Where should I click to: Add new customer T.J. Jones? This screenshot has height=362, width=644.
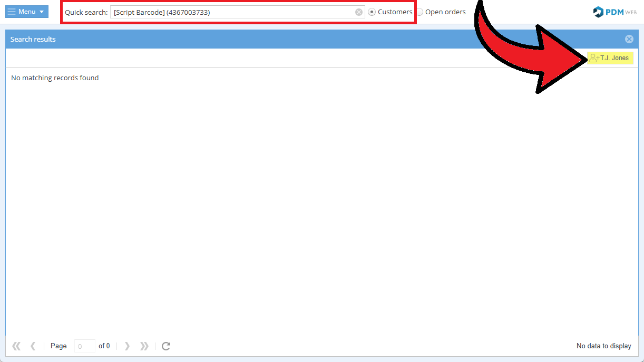coord(610,58)
